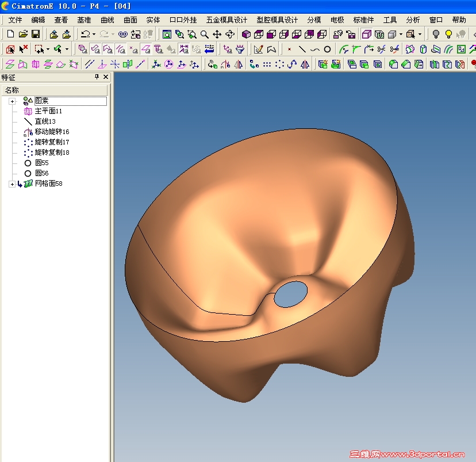Click the linear pattern array icon

tap(267, 64)
